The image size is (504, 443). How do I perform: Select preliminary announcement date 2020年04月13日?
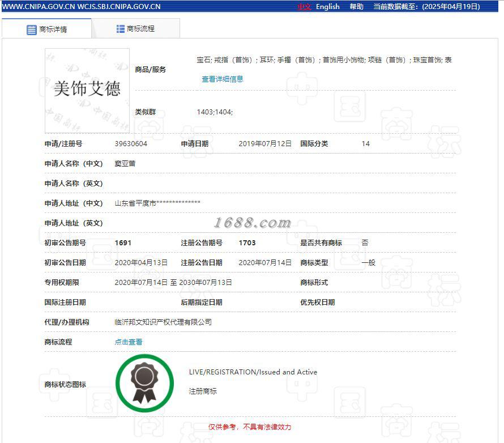[x=141, y=263]
